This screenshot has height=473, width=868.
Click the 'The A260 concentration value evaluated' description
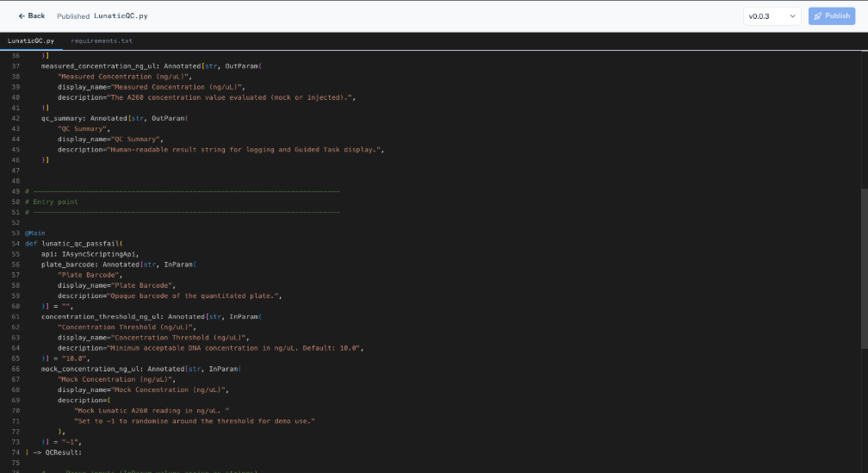click(207, 97)
